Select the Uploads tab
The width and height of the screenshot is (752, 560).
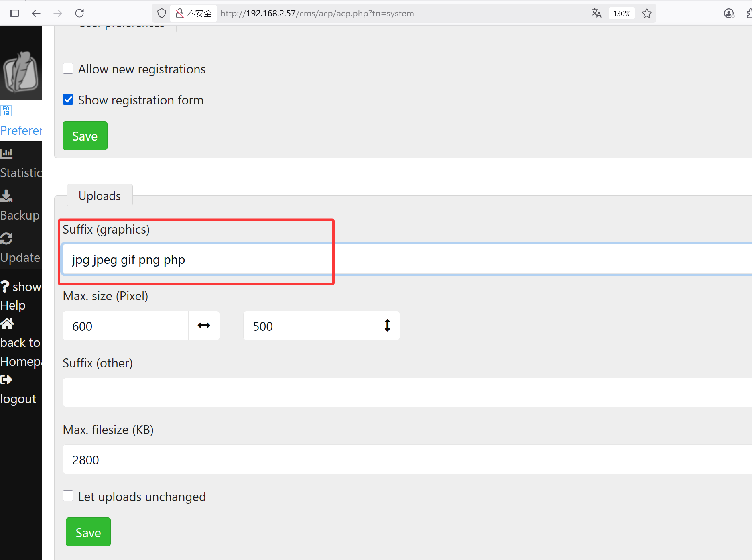pos(100,195)
